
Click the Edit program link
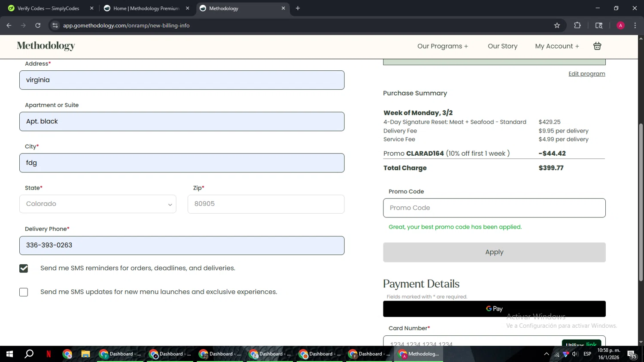pyautogui.click(x=586, y=74)
